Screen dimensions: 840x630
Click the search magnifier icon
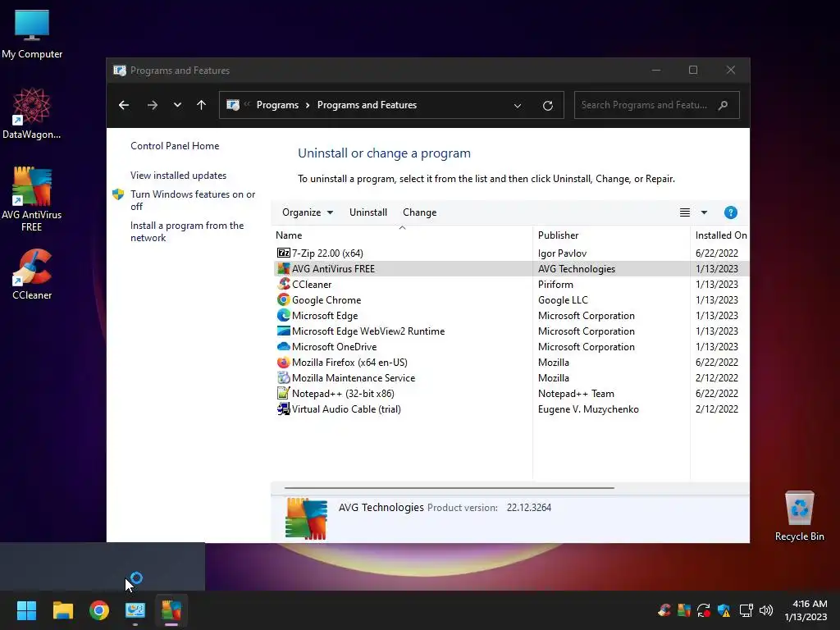point(724,105)
